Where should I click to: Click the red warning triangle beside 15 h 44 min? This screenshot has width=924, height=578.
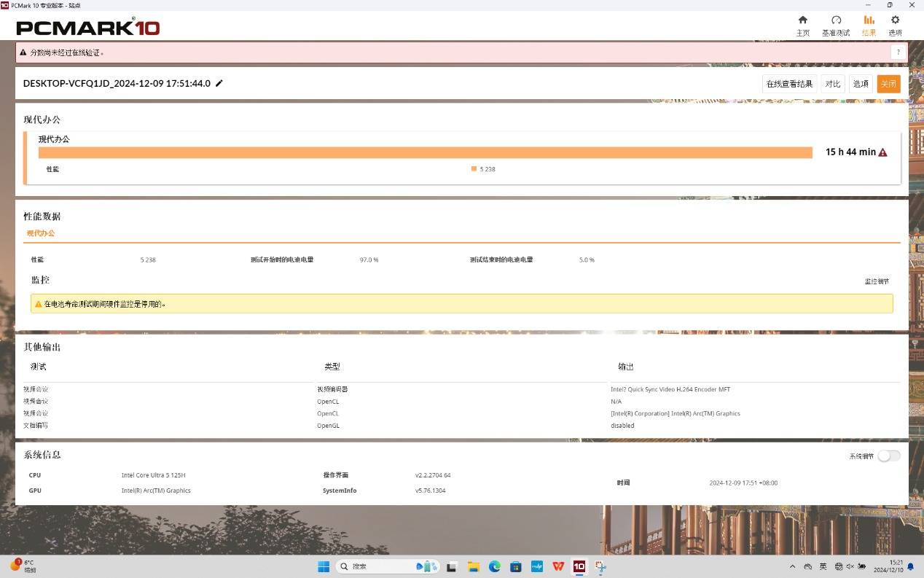[x=882, y=152]
